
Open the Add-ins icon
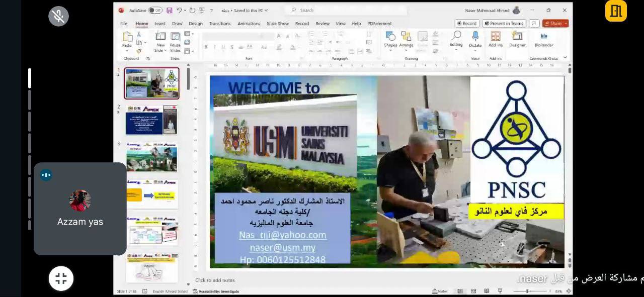496,36
